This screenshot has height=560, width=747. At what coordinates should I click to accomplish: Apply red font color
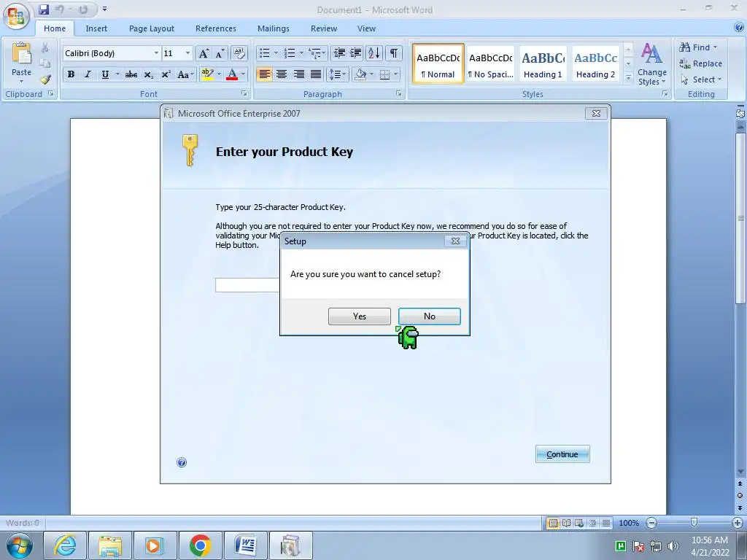232,74
